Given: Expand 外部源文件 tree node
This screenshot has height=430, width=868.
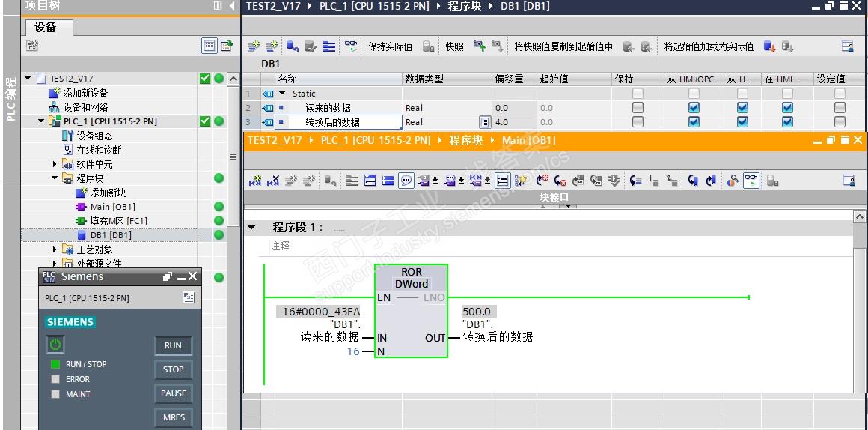Looking at the screenshot, I should [55, 263].
